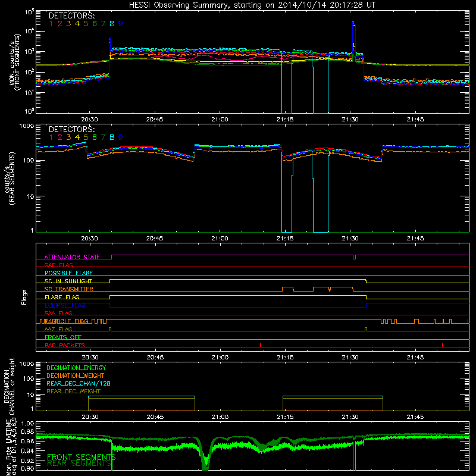Click blue detector 9 in rear segments legend

120,137
